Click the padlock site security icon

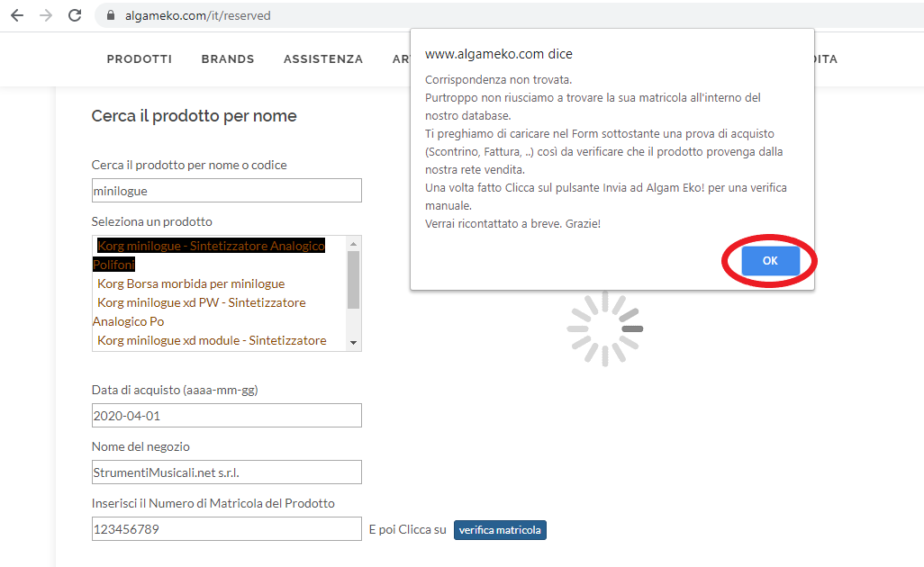[110, 15]
